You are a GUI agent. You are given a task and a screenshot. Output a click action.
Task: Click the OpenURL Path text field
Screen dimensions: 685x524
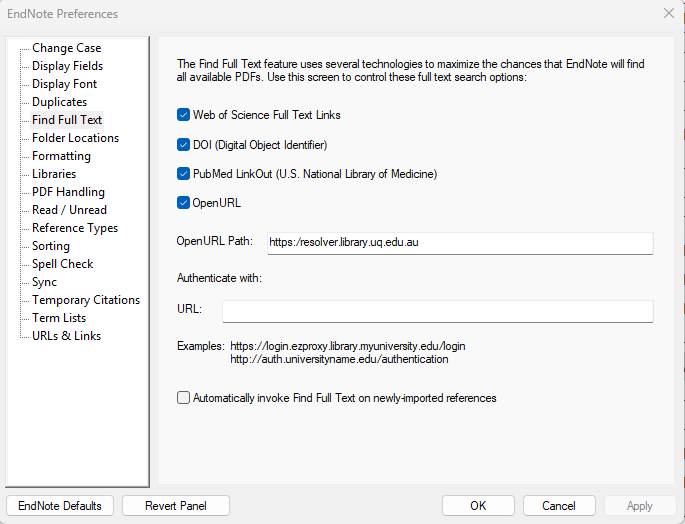pos(458,243)
